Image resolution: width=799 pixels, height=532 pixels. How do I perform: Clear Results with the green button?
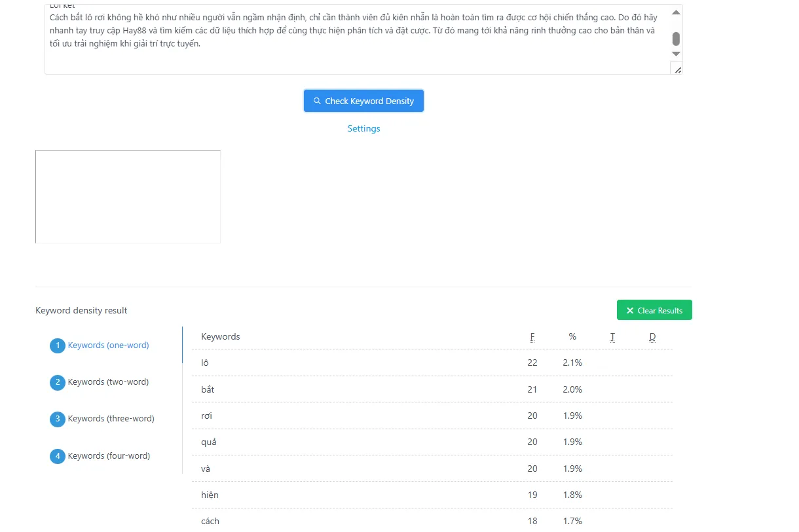tap(654, 311)
